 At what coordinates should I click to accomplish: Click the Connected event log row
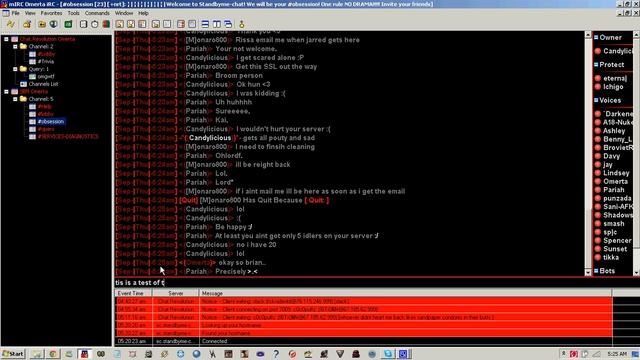363,341
